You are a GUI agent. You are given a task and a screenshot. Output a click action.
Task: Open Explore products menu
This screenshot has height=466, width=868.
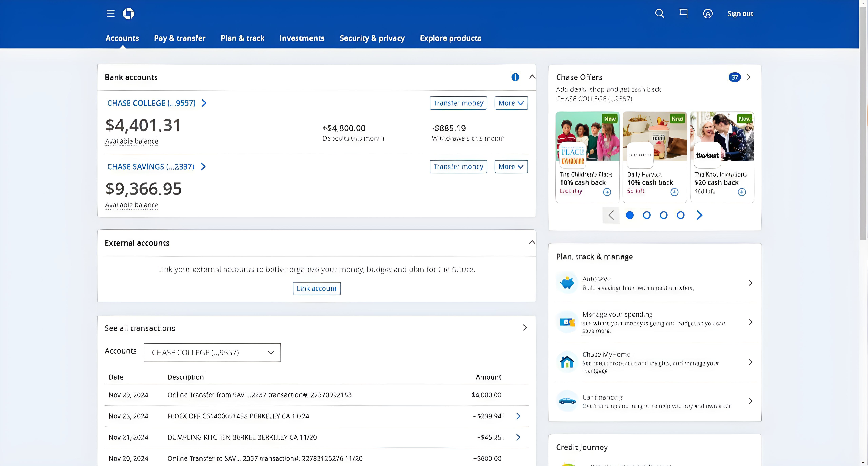[x=450, y=38]
